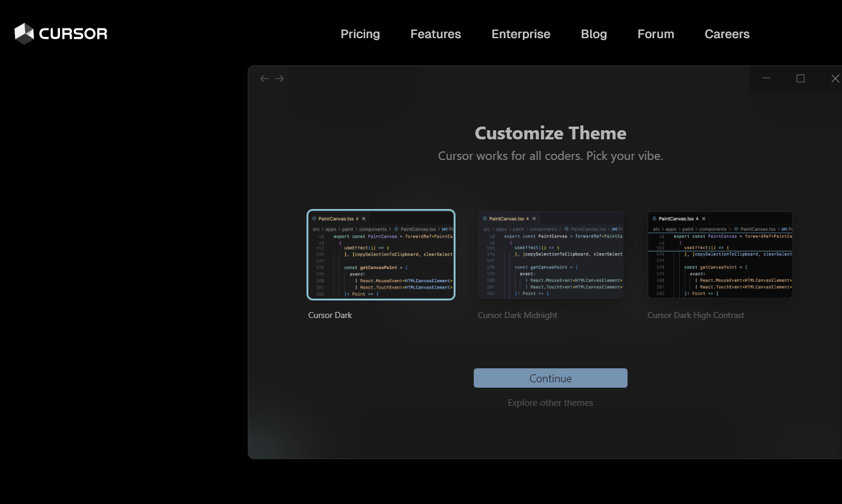Select the Cursor Dark Midnight theme preview
The image size is (842, 504).
click(x=551, y=254)
